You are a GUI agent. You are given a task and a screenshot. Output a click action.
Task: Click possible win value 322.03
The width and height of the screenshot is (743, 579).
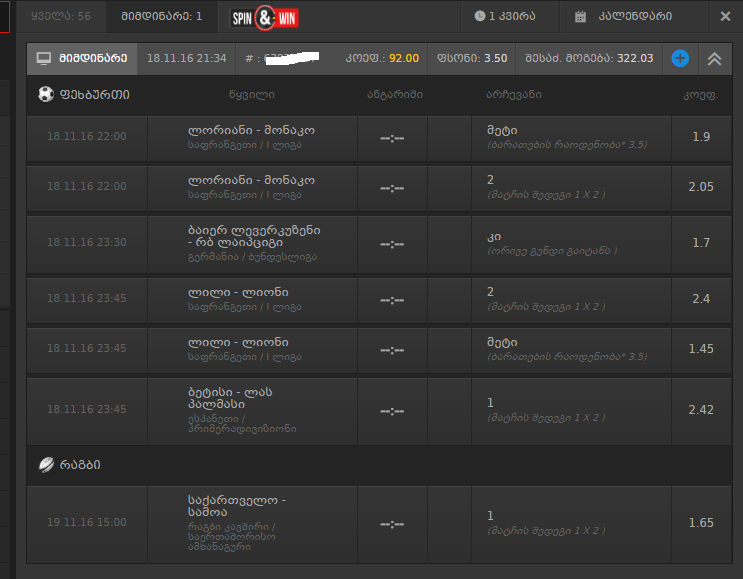[x=635, y=58]
